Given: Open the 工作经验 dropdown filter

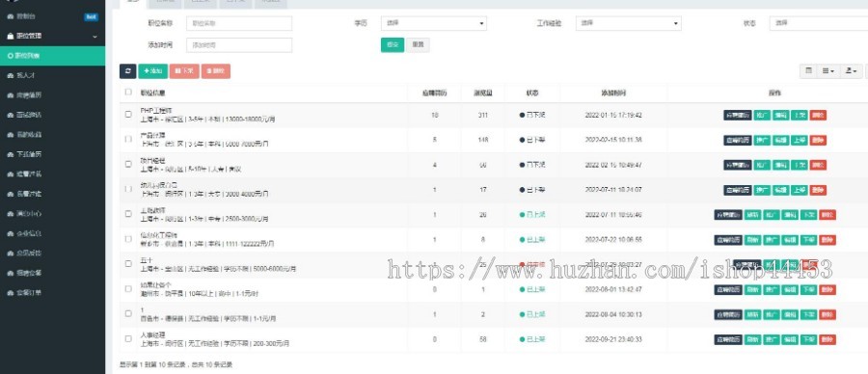Looking at the screenshot, I should pos(628,23).
